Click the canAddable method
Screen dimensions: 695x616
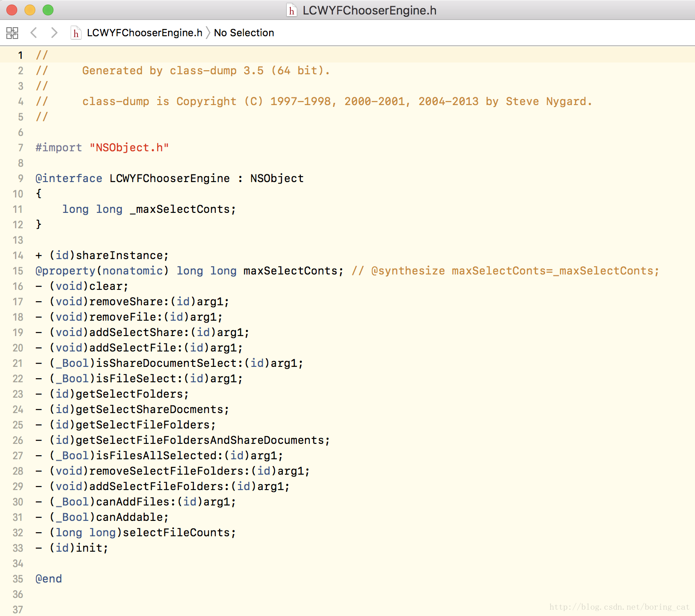[x=102, y=517]
